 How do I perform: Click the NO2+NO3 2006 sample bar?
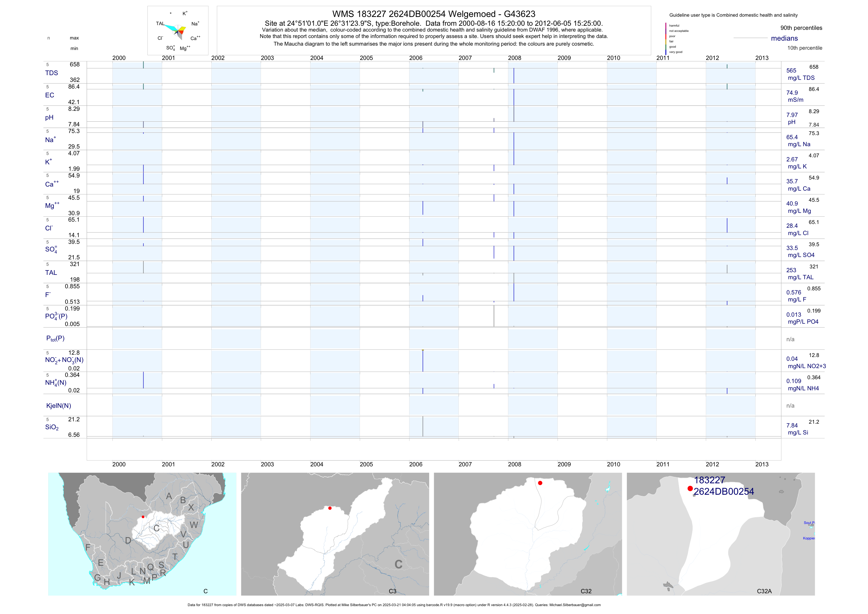click(x=423, y=361)
